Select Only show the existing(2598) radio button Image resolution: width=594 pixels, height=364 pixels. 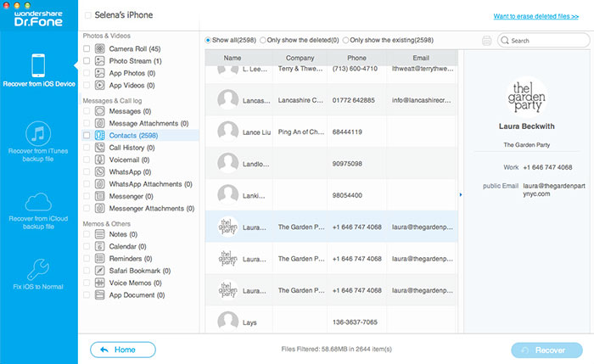pos(345,40)
